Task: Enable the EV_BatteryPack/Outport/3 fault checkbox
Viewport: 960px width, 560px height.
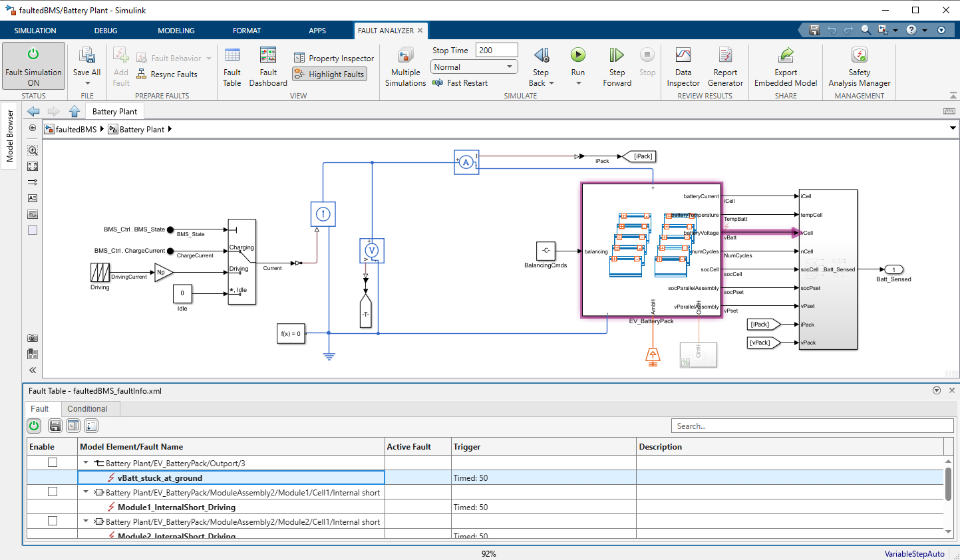Action: (53, 462)
